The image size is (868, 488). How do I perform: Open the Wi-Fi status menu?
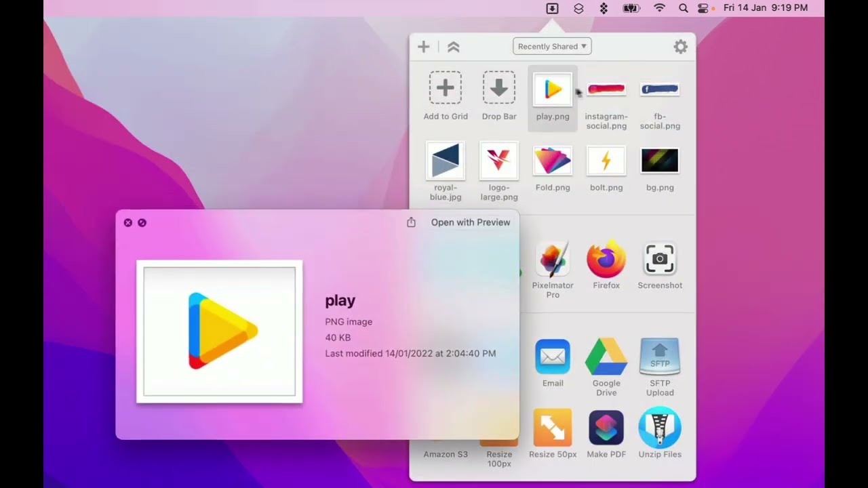659,8
